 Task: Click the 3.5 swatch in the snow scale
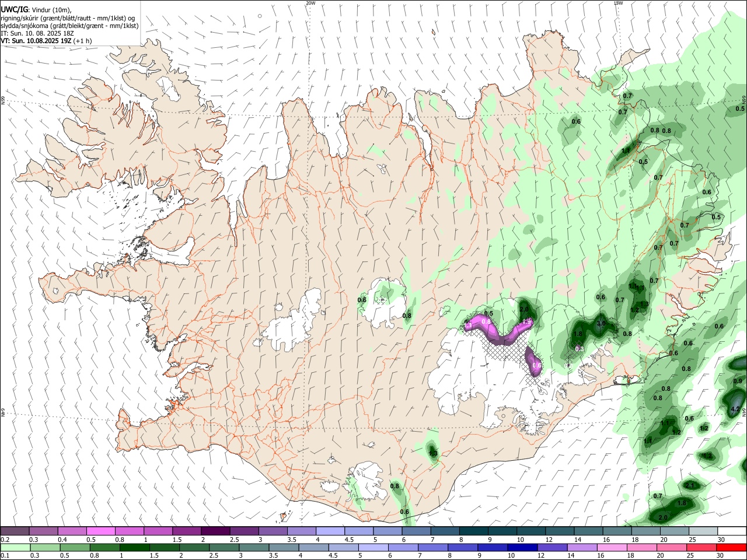[x=302, y=531]
